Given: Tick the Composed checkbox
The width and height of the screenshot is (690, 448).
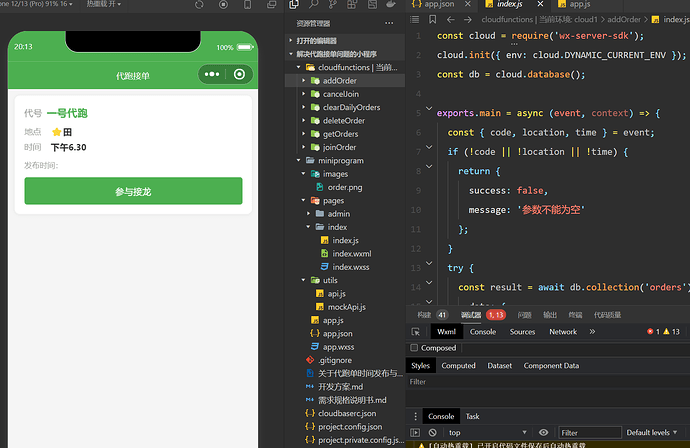Looking at the screenshot, I should click(414, 348).
